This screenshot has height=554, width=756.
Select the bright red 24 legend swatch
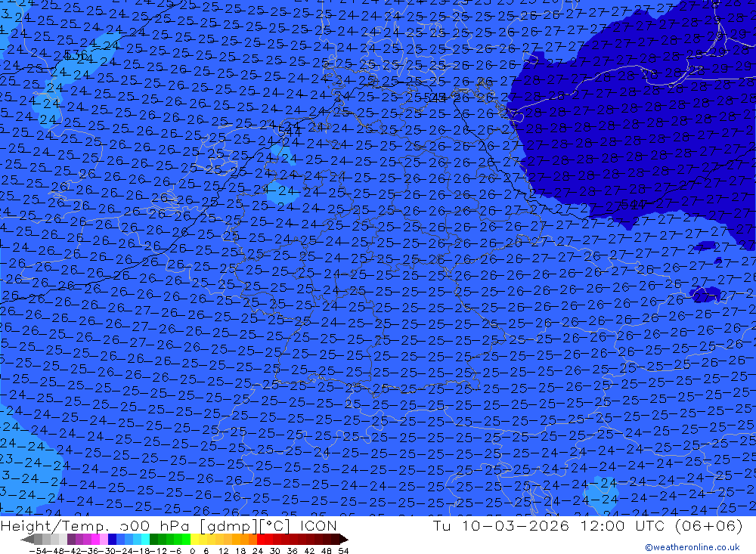(x=261, y=539)
